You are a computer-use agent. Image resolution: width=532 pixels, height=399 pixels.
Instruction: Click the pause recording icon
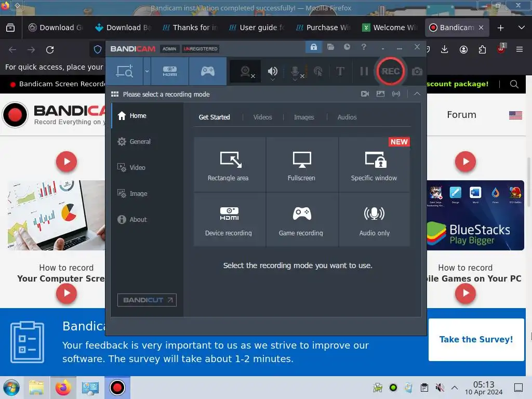pos(364,71)
